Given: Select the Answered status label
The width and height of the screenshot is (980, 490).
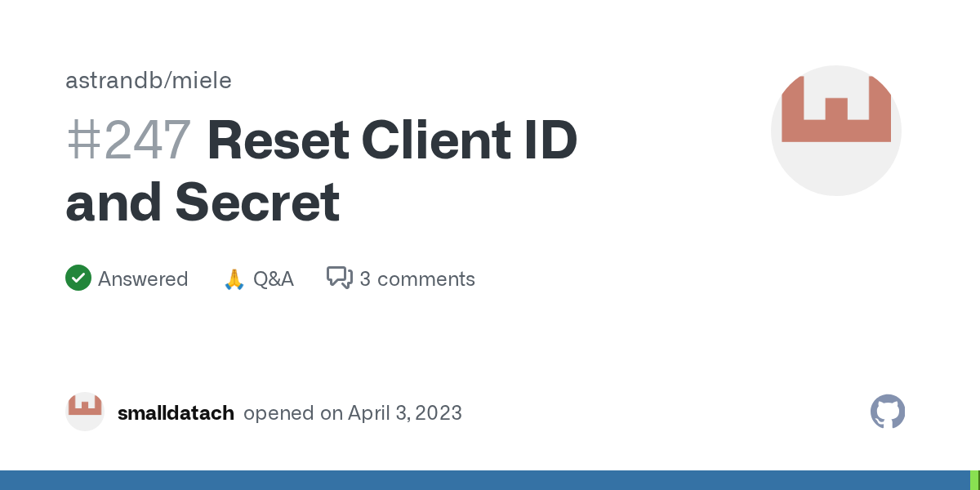Looking at the screenshot, I should tap(143, 279).
